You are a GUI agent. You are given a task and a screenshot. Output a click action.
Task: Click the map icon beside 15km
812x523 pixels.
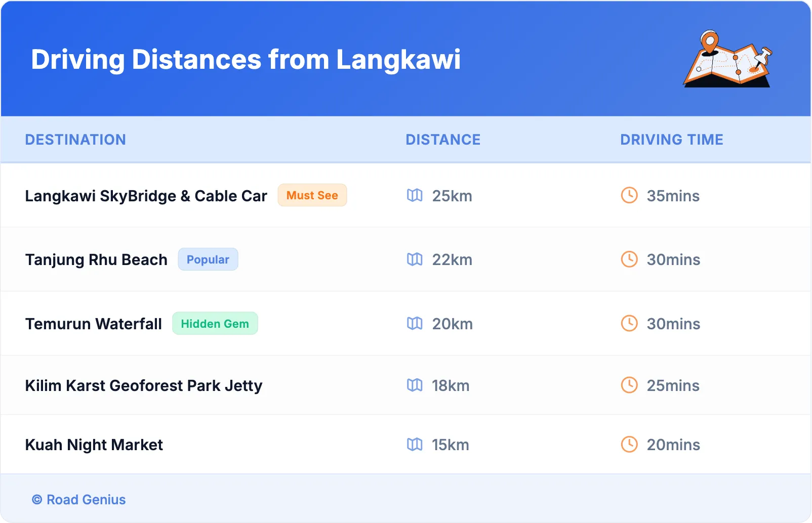(415, 445)
